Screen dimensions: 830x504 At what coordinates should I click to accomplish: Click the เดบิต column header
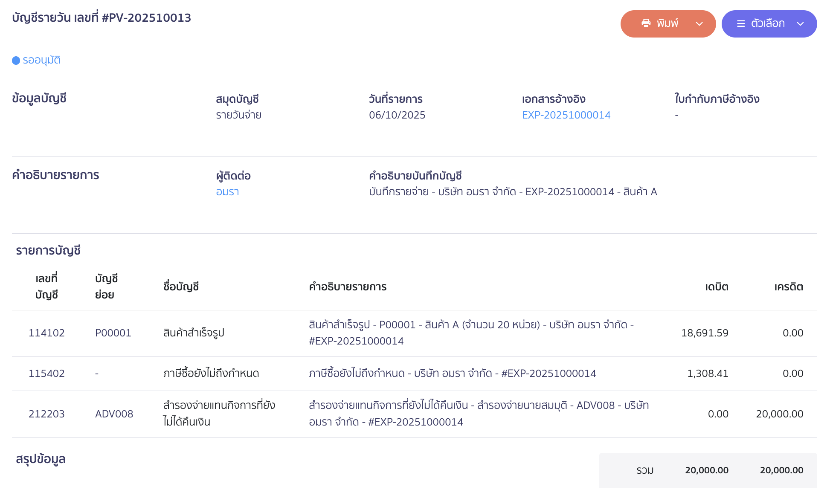716,287
